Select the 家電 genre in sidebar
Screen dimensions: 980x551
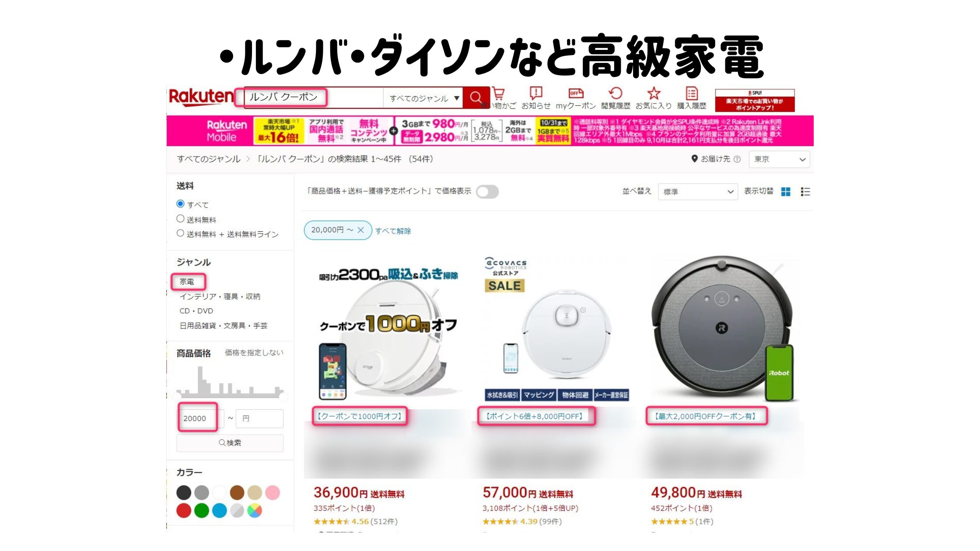point(187,282)
